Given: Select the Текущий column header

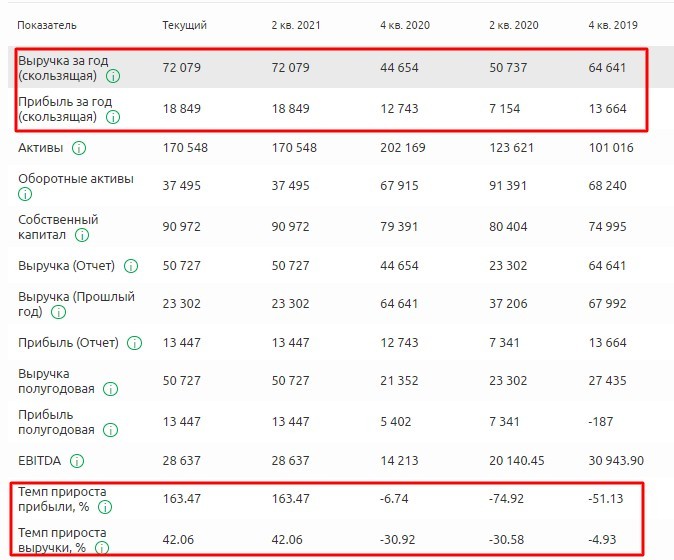Looking at the screenshot, I should tap(184, 24).
